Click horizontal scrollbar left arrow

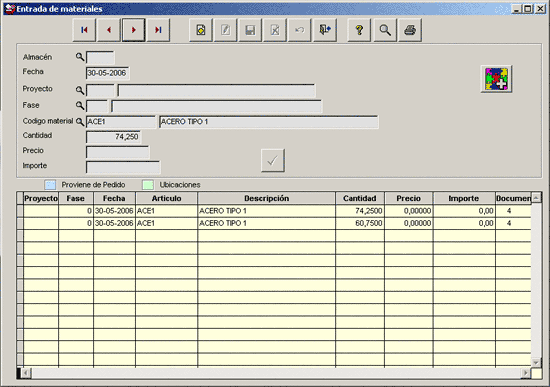pos(26,373)
